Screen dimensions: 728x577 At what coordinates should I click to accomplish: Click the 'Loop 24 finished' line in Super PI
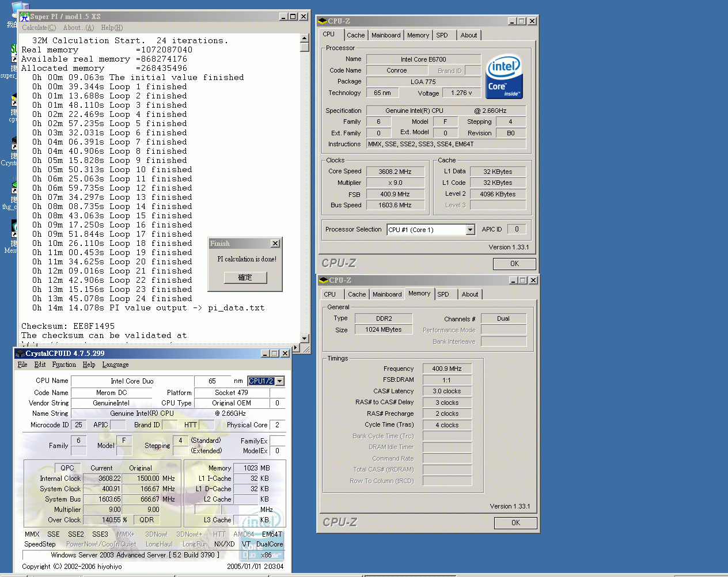[x=112, y=299]
